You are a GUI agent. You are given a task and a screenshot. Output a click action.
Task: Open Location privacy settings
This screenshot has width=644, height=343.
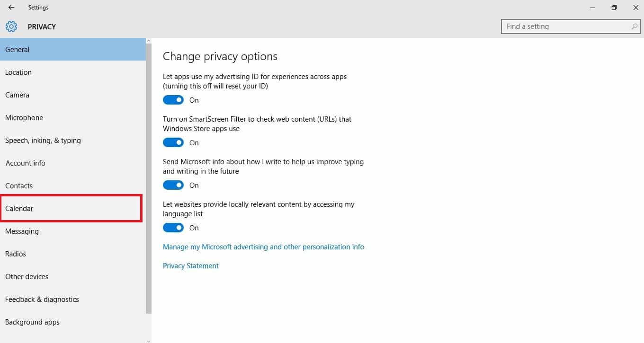click(18, 72)
